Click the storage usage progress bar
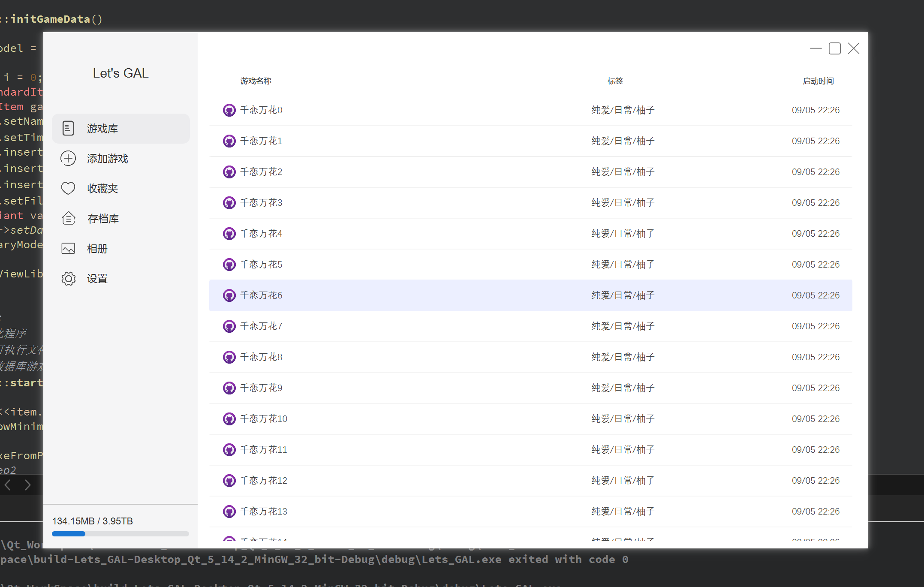This screenshot has height=587, width=924. coord(120,533)
